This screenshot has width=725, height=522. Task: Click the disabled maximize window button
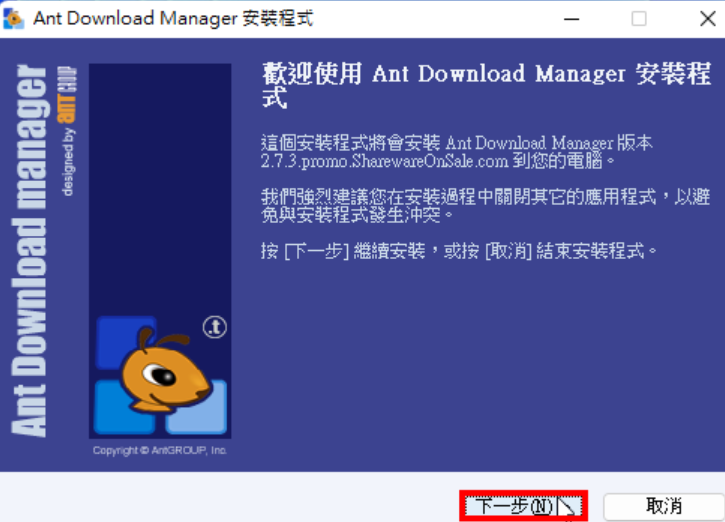tap(639, 19)
